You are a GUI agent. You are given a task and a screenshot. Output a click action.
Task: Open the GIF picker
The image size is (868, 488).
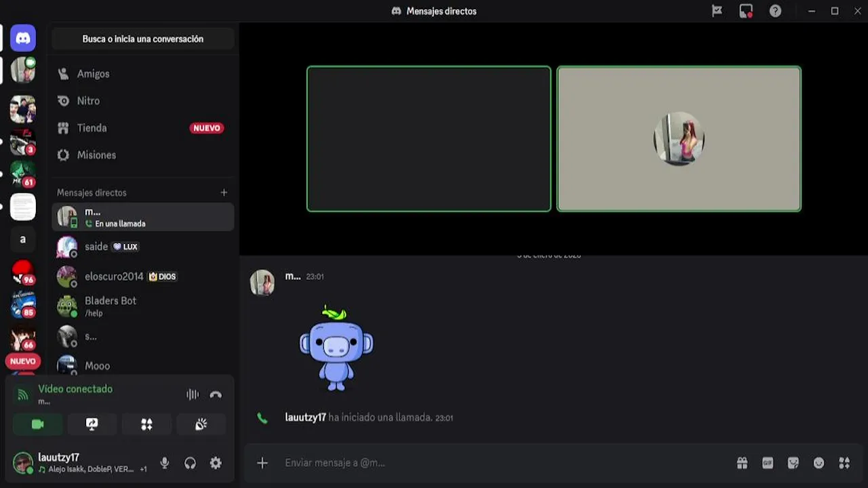click(x=768, y=463)
